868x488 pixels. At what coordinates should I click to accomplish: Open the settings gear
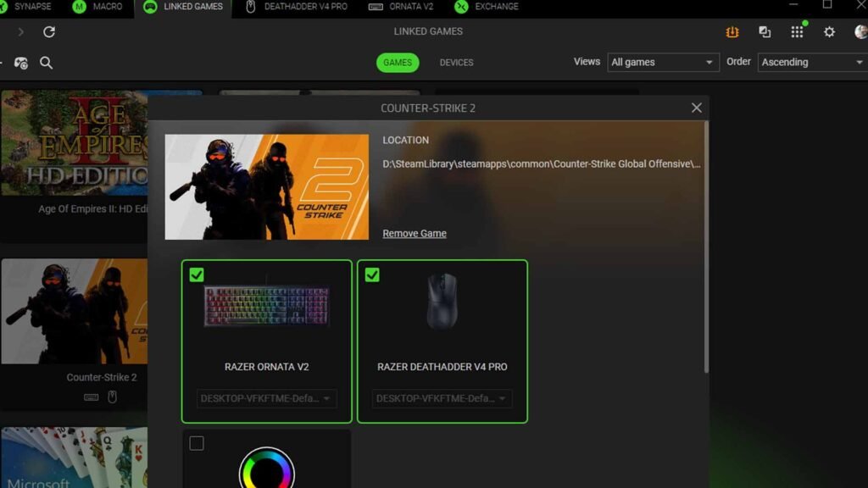coord(829,32)
